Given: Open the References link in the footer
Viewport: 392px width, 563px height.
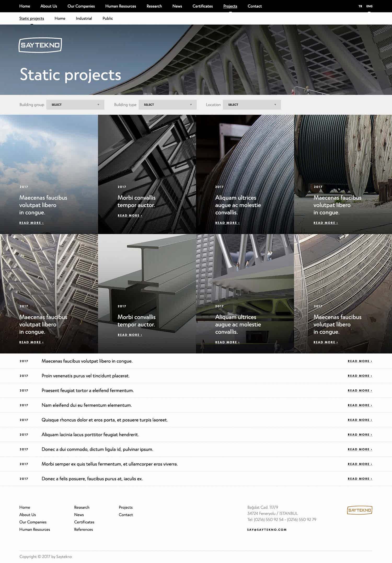Looking at the screenshot, I should (x=83, y=529).
